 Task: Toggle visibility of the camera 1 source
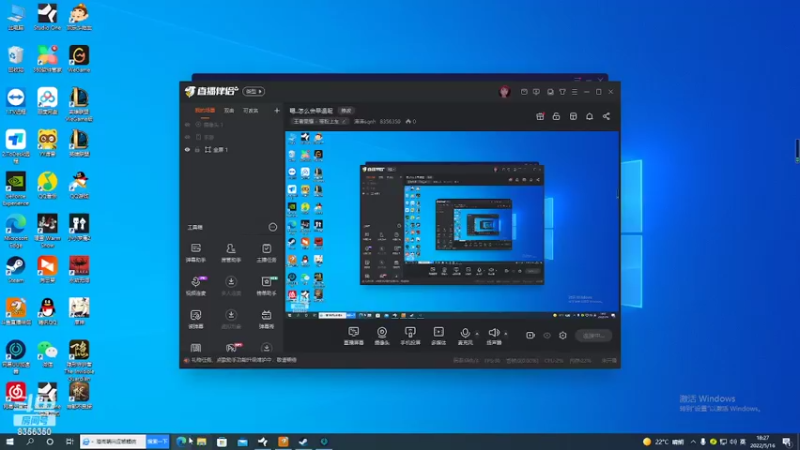(187, 124)
